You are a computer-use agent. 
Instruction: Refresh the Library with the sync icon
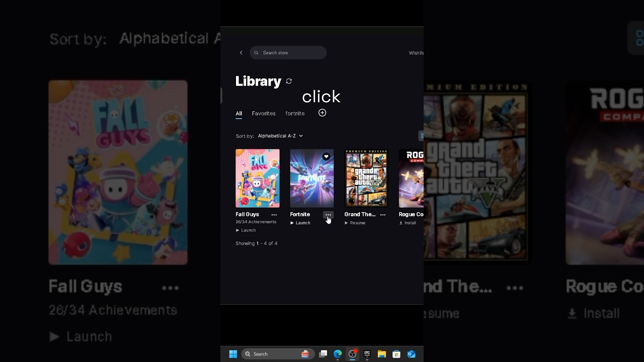click(x=289, y=81)
